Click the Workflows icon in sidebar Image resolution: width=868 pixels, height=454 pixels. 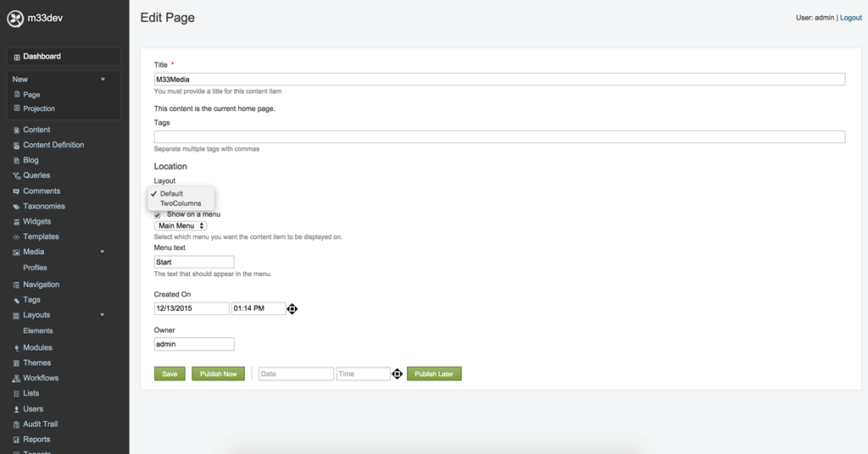tap(16, 379)
